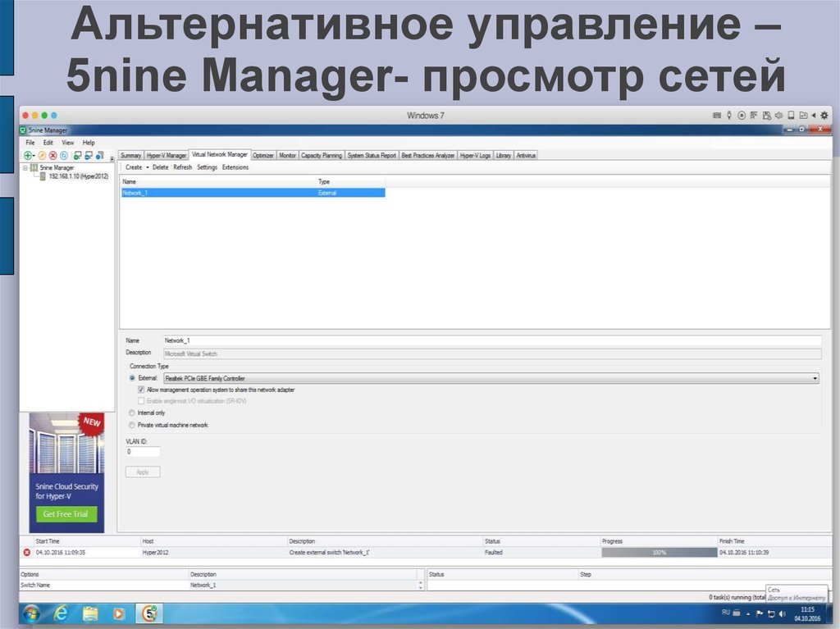Switch to the Hyper-V Manager tab
The height and width of the screenshot is (629, 840).
click(x=166, y=155)
